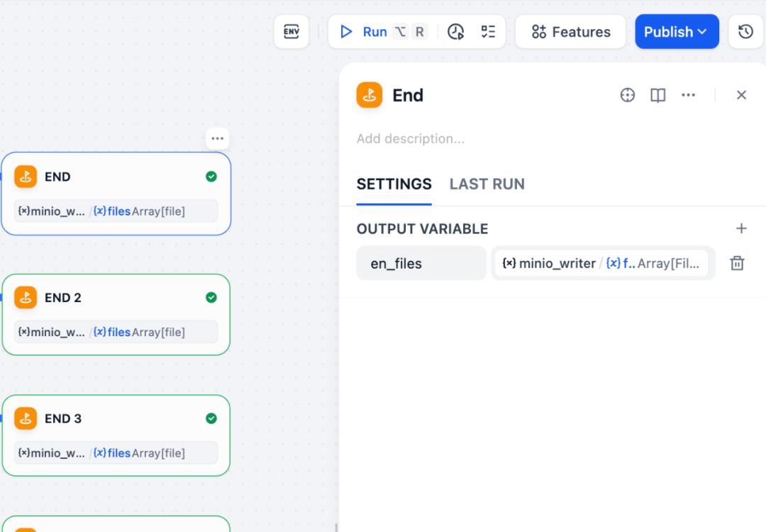Open the workflow checklist icon in the toolbar
Screen dimensions: 766x532
(487, 32)
